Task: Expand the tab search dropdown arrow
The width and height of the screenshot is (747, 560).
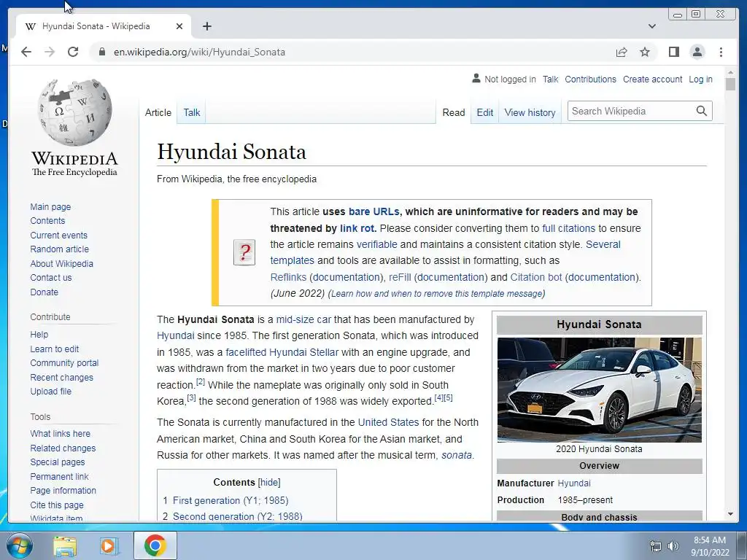Action: tap(652, 26)
